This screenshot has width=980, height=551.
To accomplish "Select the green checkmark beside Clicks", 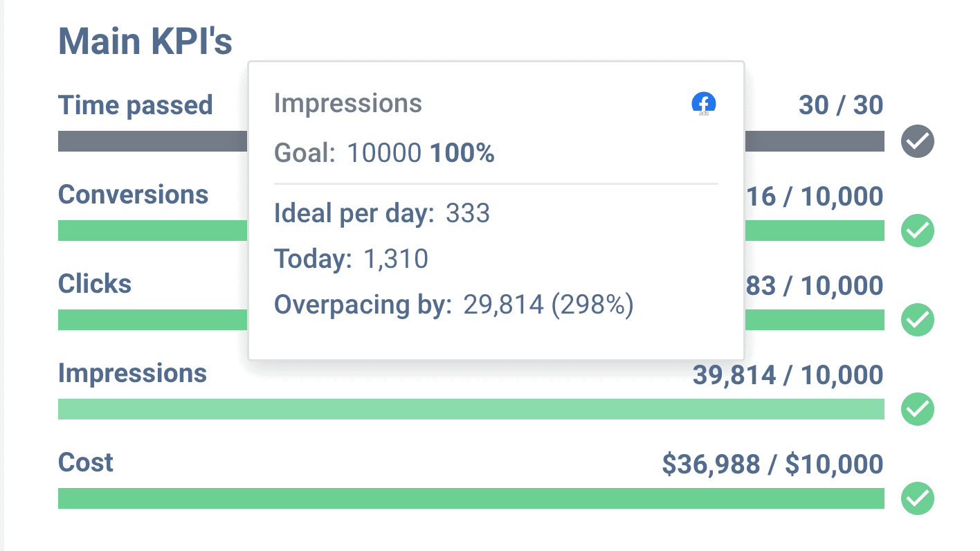I will coord(916,320).
